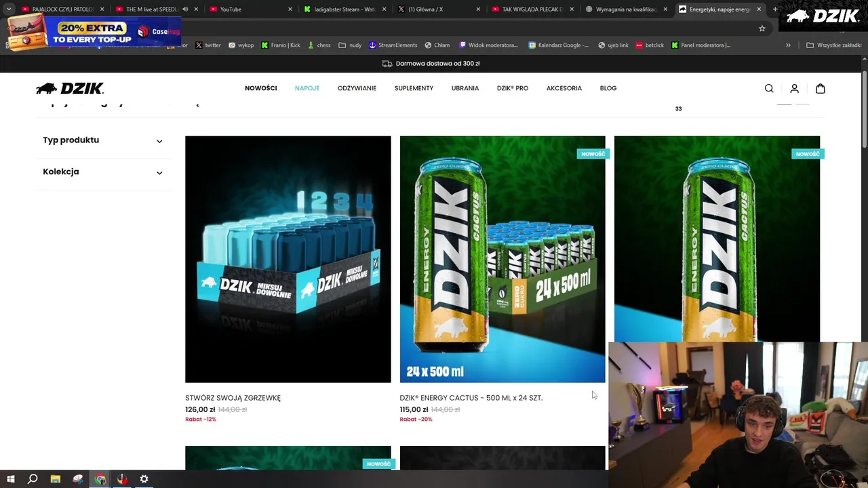Image resolution: width=868 pixels, height=488 pixels.
Task: Open the Cactus 24 x 500 ml pack image
Action: point(502,259)
